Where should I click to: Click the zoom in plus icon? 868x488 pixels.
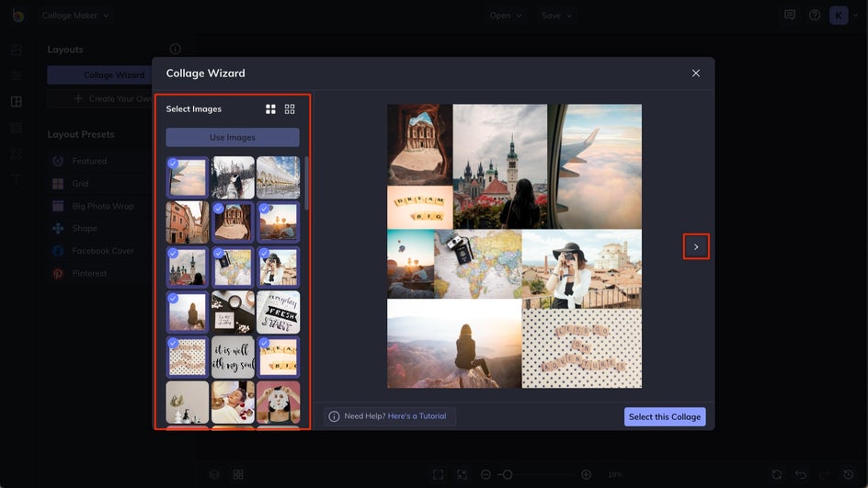point(587,474)
